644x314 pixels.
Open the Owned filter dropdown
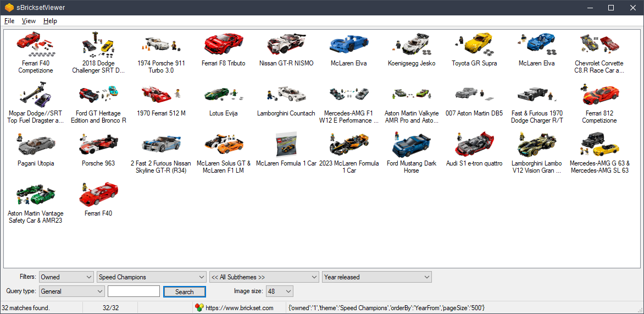[x=66, y=277]
